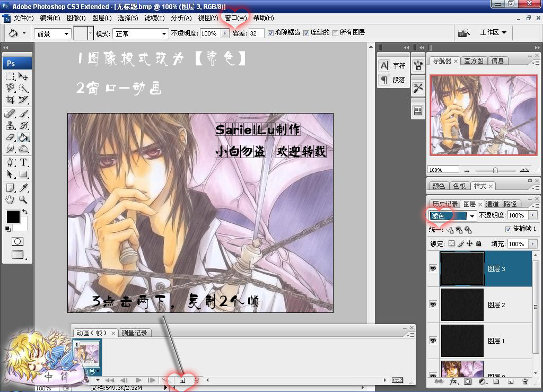Create a new layer in Layers panel

(x=511, y=381)
